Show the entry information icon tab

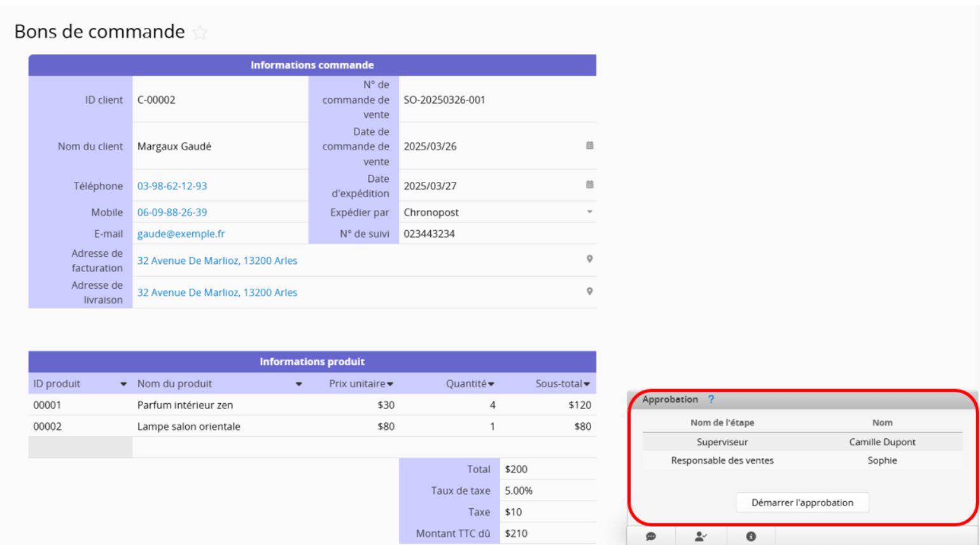click(x=751, y=536)
